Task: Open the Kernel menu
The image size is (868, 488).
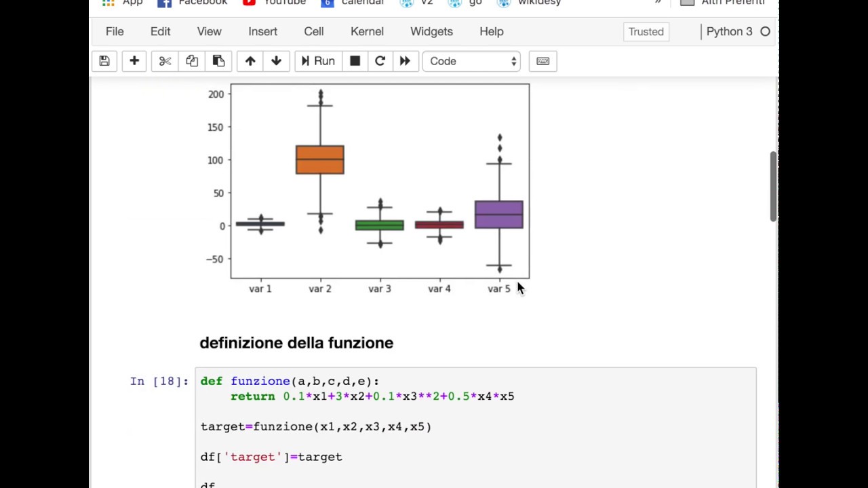Action: click(367, 31)
